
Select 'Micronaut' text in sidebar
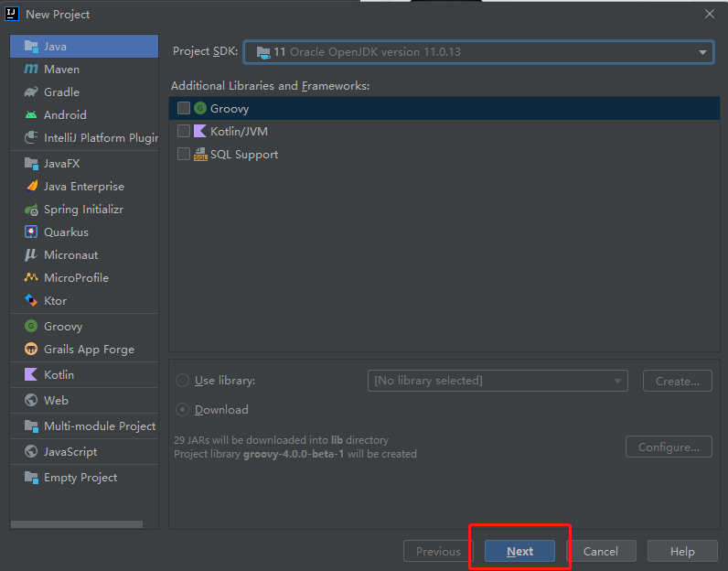[71, 255]
